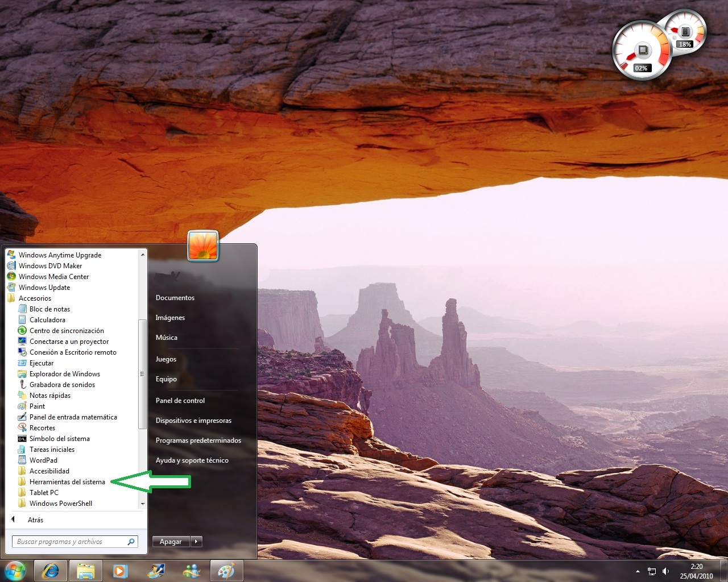This screenshot has height=582, width=728.
Task: Open Equipo in the Start menu
Action: pyautogui.click(x=166, y=379)
